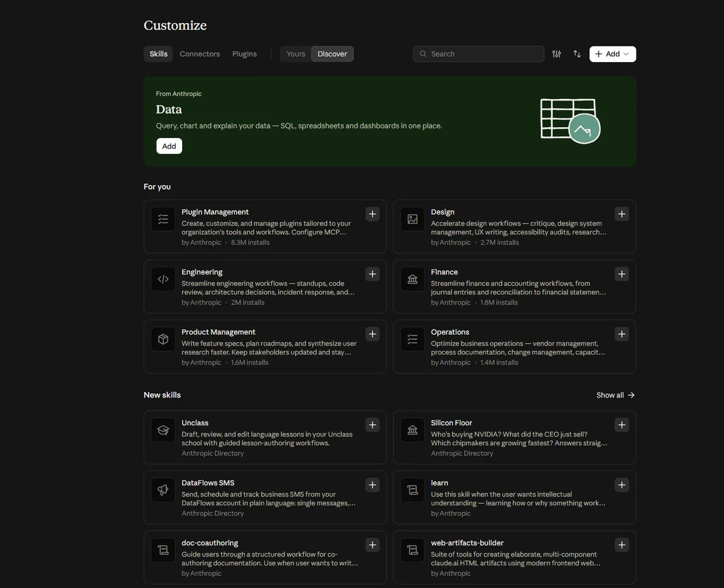Screen dimensions: 724x588
Task: Add Product Management via plus icon
Action: 372,334
